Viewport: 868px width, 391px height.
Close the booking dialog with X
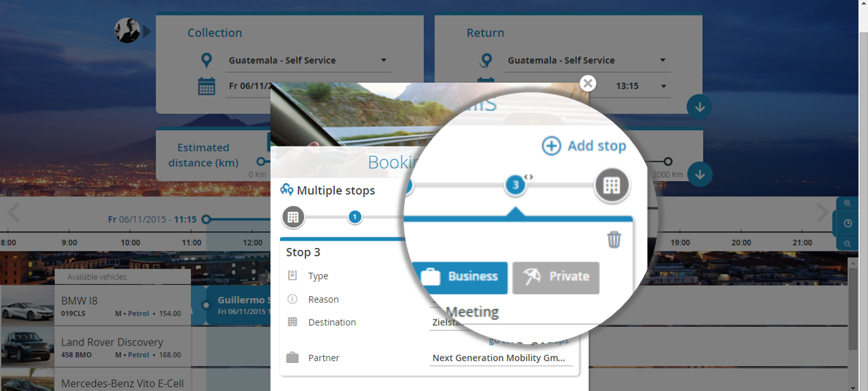point(587,83)
